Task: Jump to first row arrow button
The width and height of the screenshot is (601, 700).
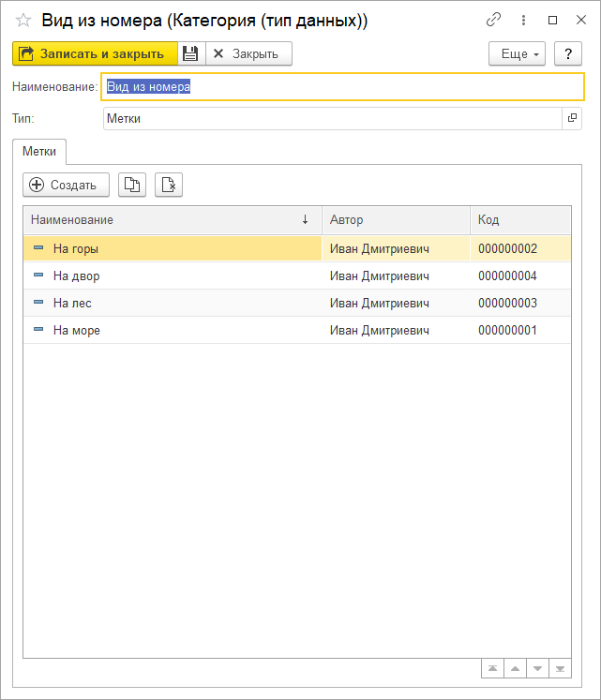Action: (x=491, y=668)
